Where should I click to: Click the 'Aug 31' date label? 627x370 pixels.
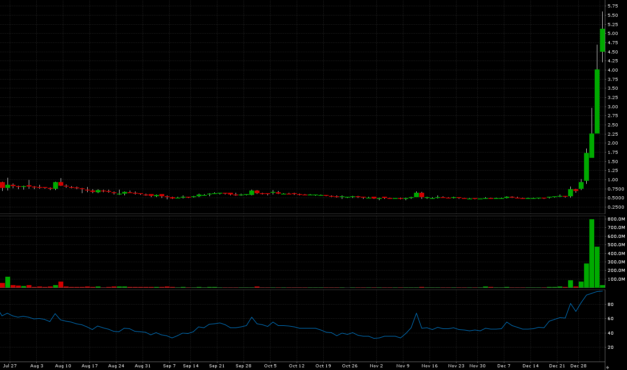click(142, 366)
